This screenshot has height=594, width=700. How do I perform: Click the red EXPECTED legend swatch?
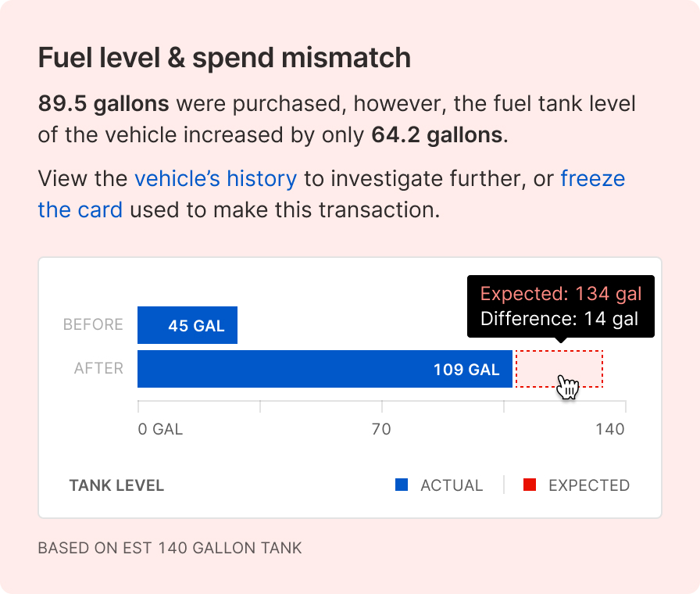(x=530, y=485)
